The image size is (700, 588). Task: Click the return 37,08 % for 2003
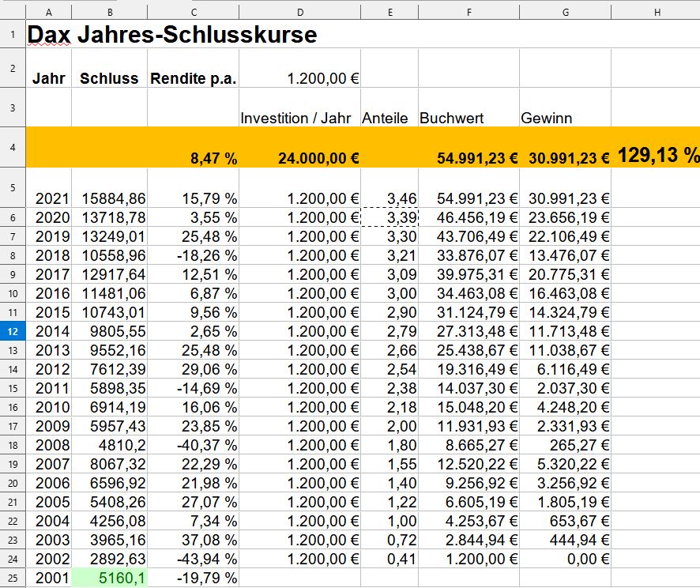click(194, 541)
